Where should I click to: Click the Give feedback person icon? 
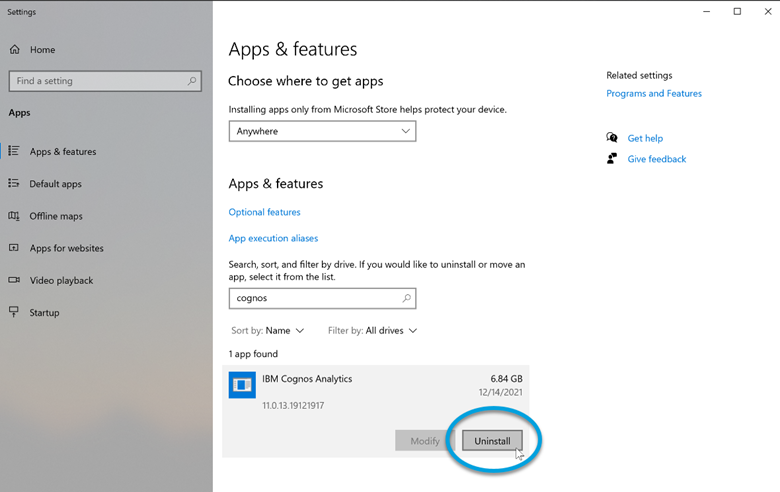click(612, 158)
